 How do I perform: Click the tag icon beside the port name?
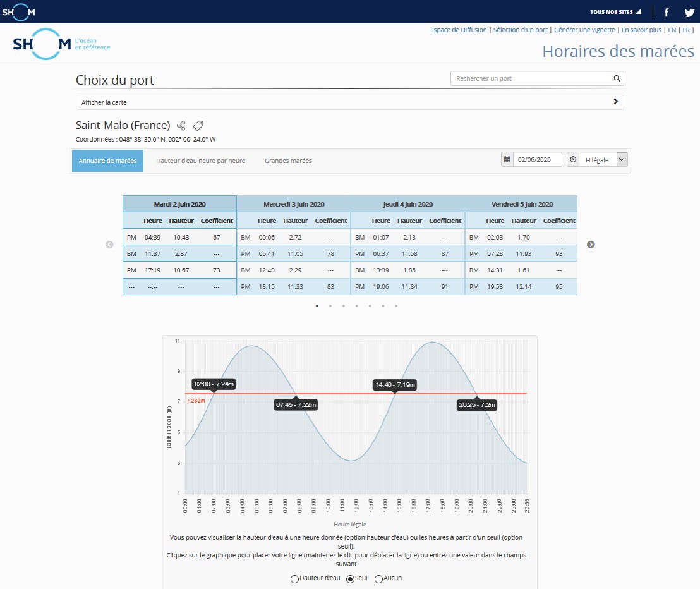198,125
